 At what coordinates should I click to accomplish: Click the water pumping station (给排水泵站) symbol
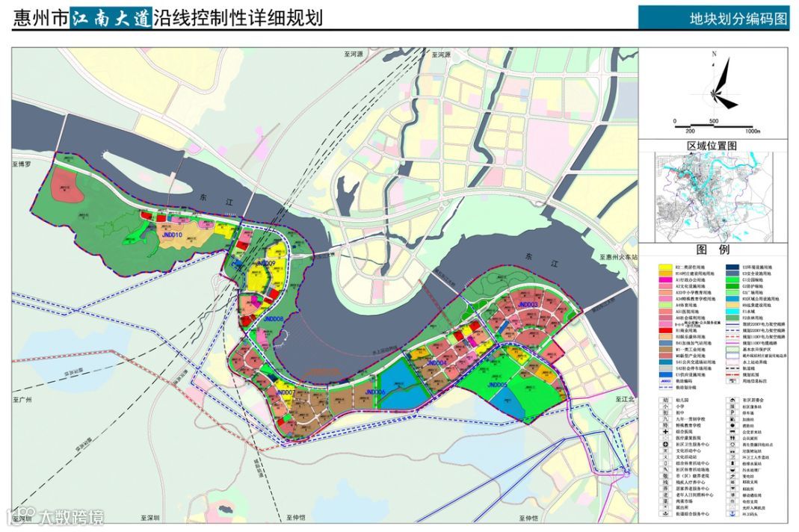(x=732, y=463)
